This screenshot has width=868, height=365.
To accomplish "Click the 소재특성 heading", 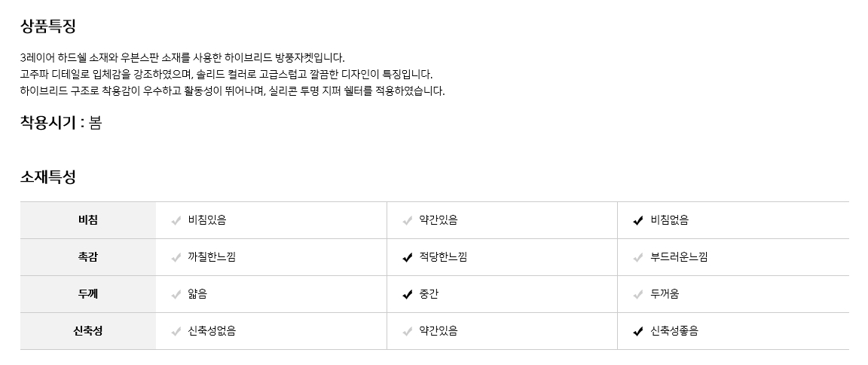I will click(48, 177).
